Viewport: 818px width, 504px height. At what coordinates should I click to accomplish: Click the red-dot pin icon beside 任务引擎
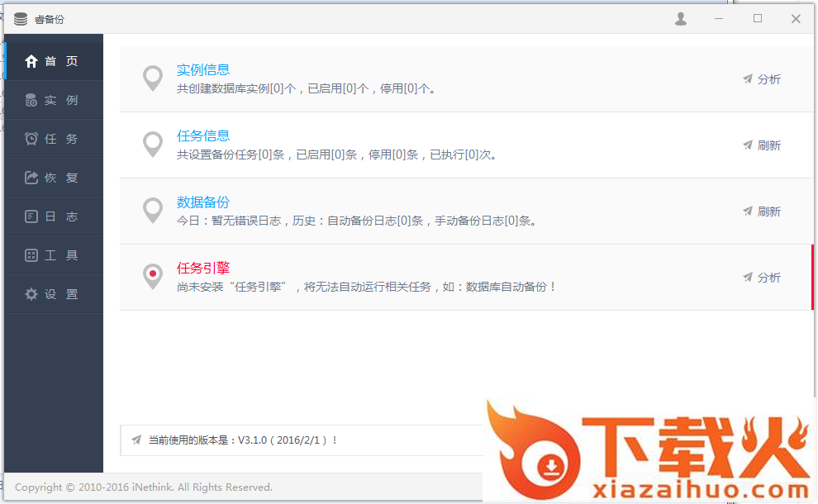point(153,276)
